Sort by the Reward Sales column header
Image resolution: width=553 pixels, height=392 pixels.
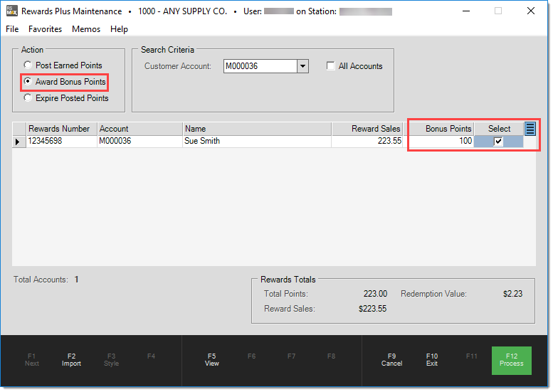367,129
